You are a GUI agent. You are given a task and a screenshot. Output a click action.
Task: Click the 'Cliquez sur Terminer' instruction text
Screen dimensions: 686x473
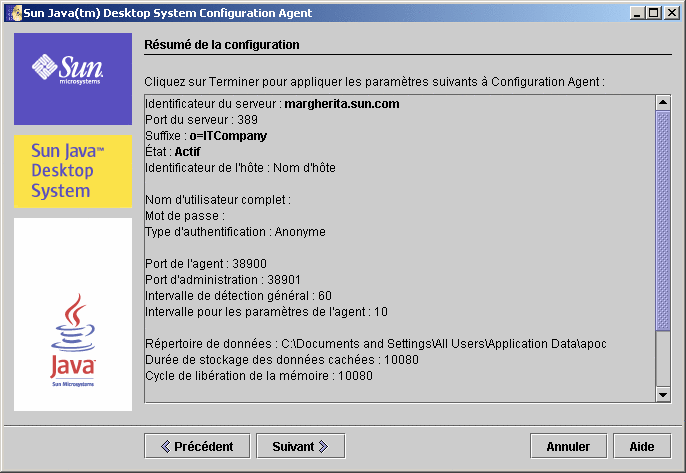point(374,82)
